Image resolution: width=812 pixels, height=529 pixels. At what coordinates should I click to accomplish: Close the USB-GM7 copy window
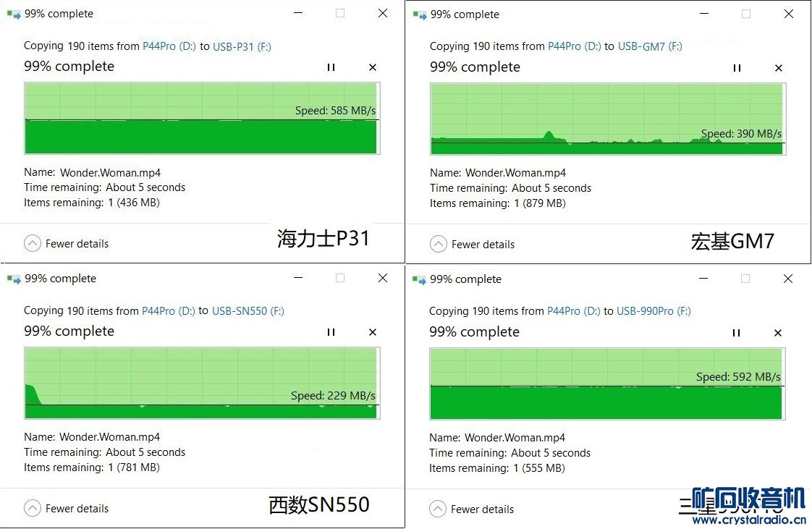(789, 14)
